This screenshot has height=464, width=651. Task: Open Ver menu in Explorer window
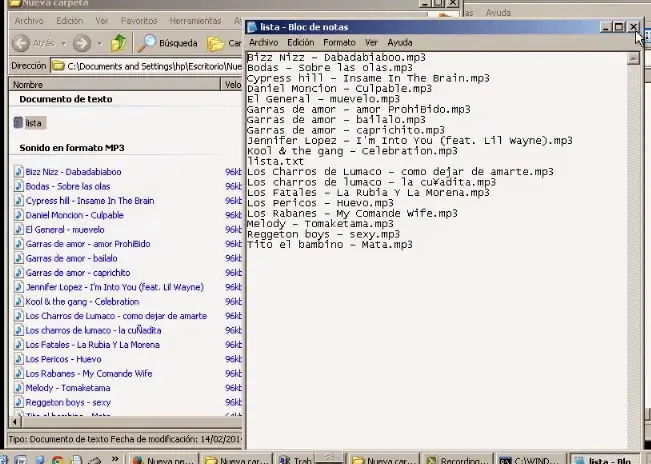pos(102,20)
